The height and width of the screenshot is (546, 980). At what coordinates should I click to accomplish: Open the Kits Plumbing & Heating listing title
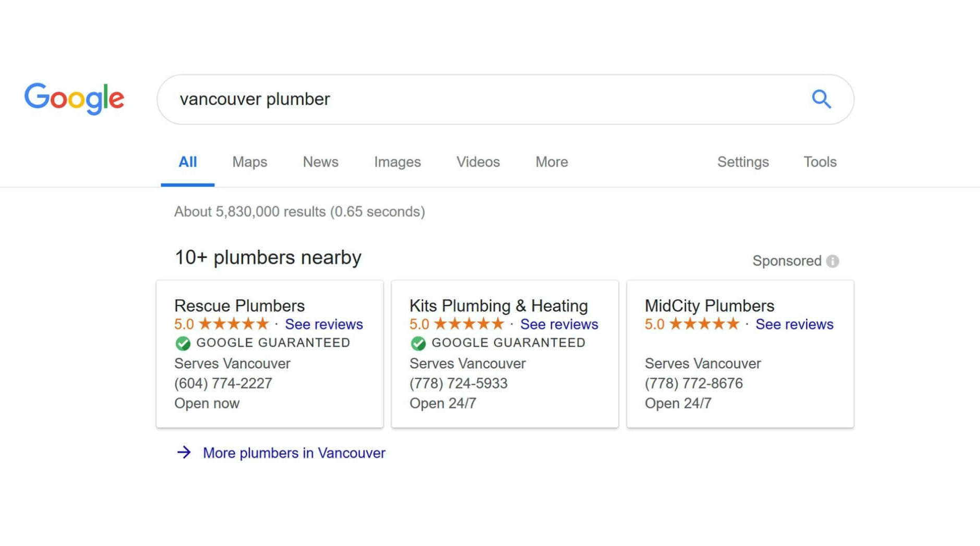(x=498, y=306)
